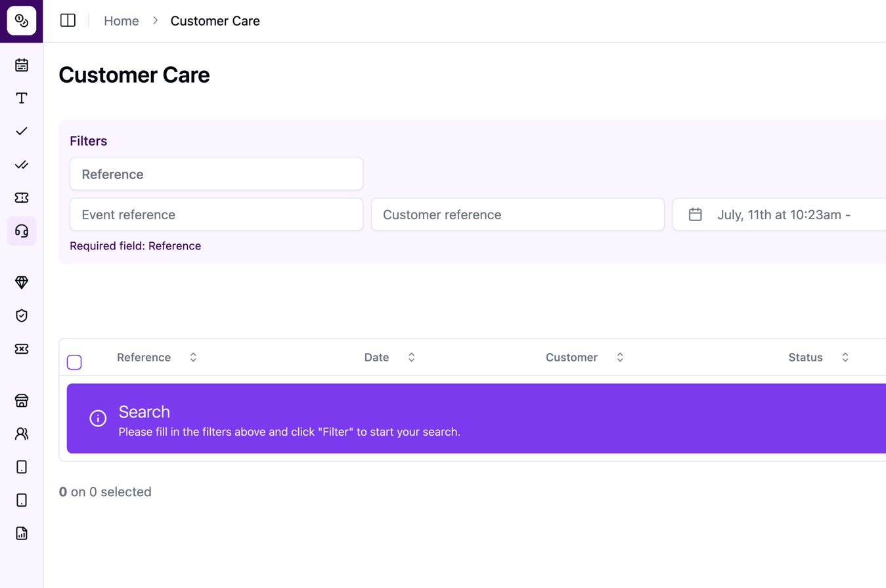886x588 pixels.
Task: Select the text tool icon in the sidebar
Action: pyautogui.click(x=21, y=98)
